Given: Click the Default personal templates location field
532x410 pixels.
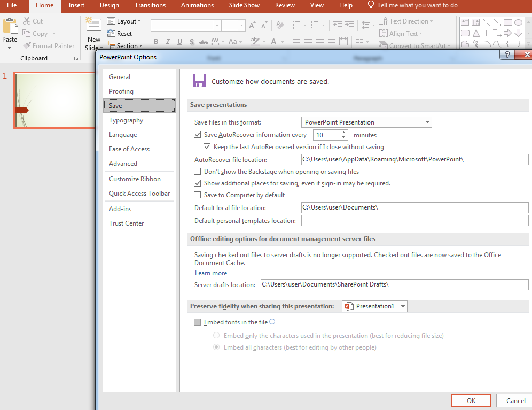Looking at the screenshot, I should (x=414, y=220).
